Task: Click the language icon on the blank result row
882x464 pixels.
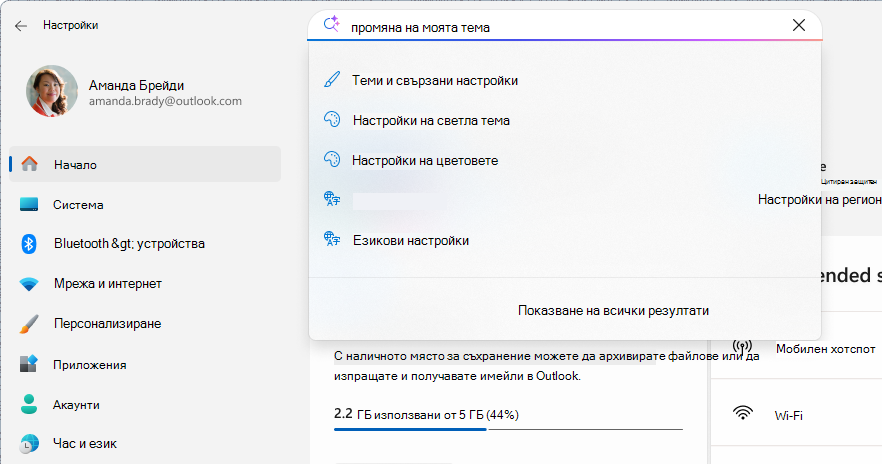Action: tap(332, 199)
